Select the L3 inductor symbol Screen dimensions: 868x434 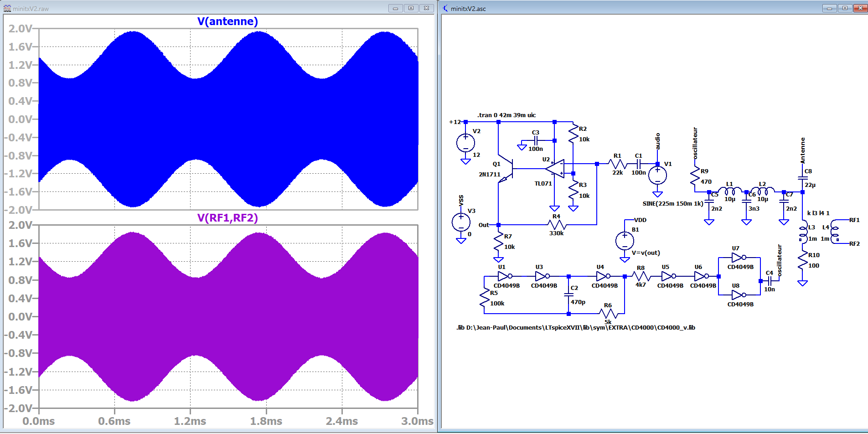(x=803, y=232)
